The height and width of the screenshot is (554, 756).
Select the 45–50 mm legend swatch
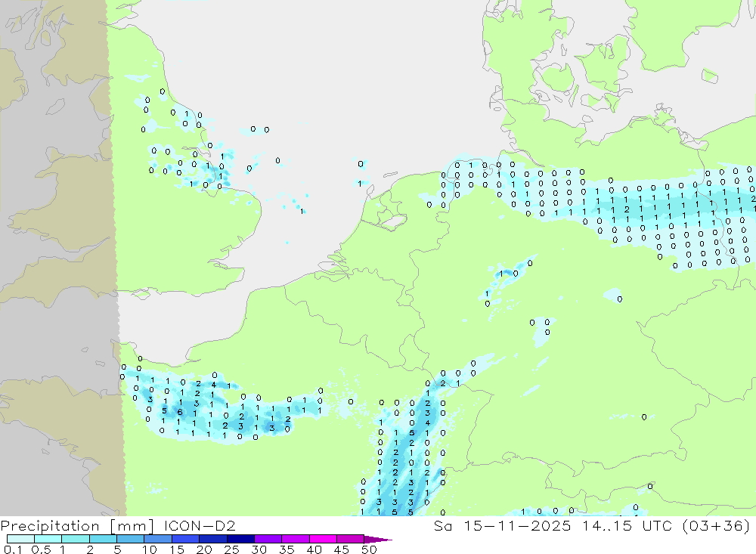point(350,539)
